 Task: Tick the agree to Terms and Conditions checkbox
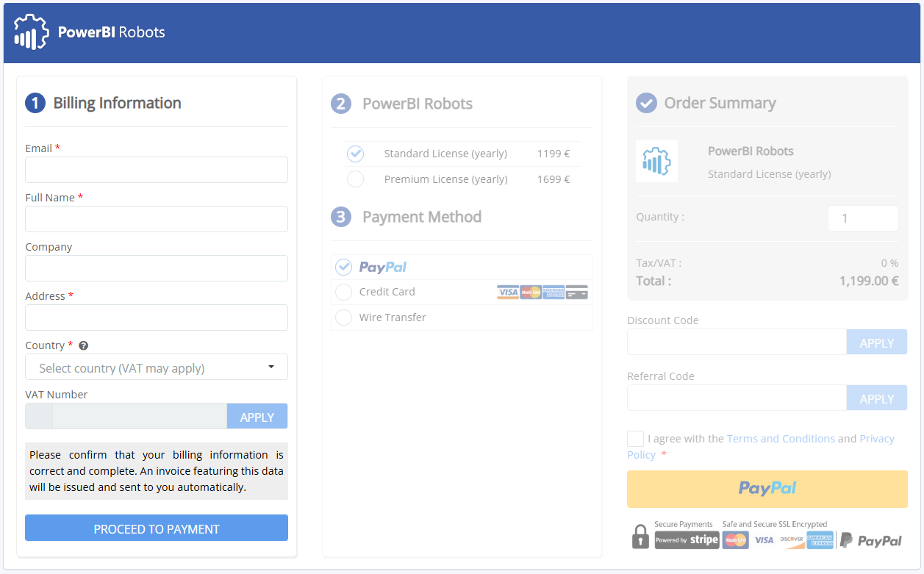(x=636, y=439)
